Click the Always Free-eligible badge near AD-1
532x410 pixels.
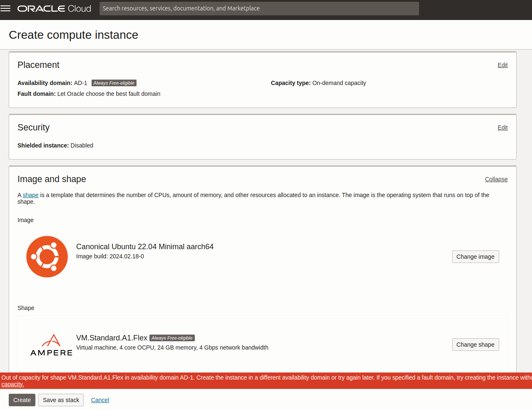point(114,82)
